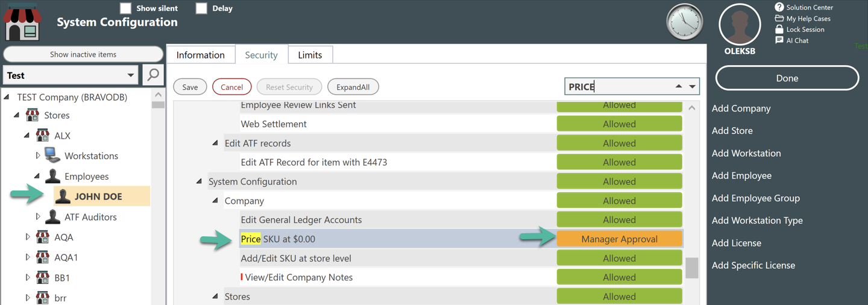Enable the Show silent checkbox
The image size is (868, 305).
click(x=125, y=8)
